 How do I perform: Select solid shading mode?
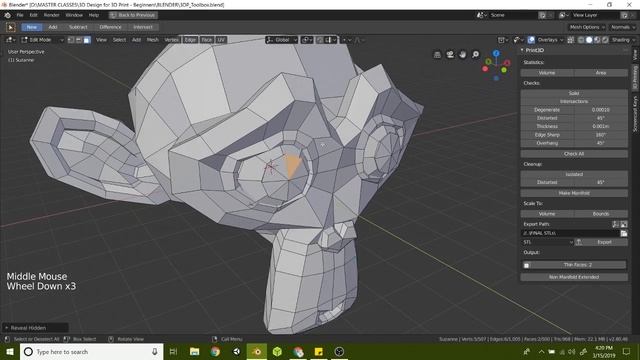pyautogui.click(x=589, y=40)
